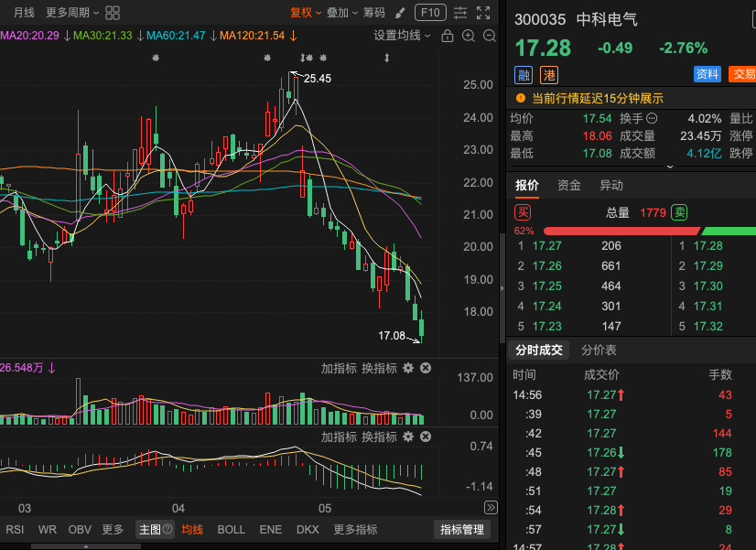This screenshot has height=550, width=756.
Task: Enable the ENE overlay
Action: click(x=271, y=529)
